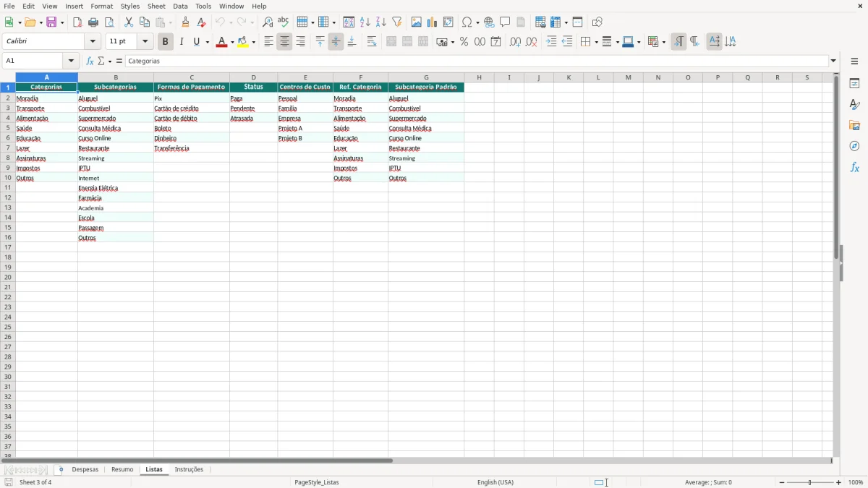
Task: Open the sidebar Functions deck
Action: click(854, 167)
